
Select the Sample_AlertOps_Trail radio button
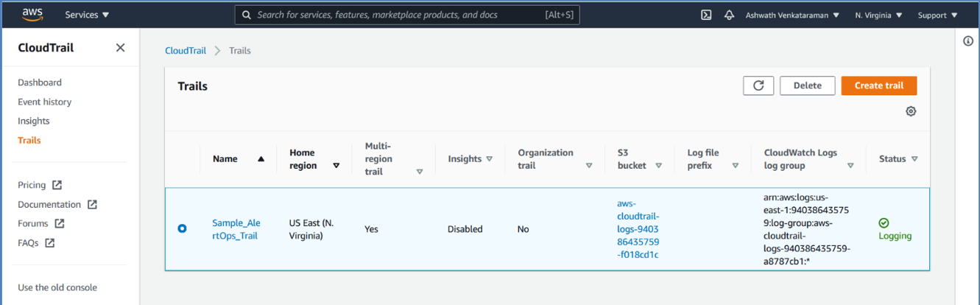pos(182,228)
